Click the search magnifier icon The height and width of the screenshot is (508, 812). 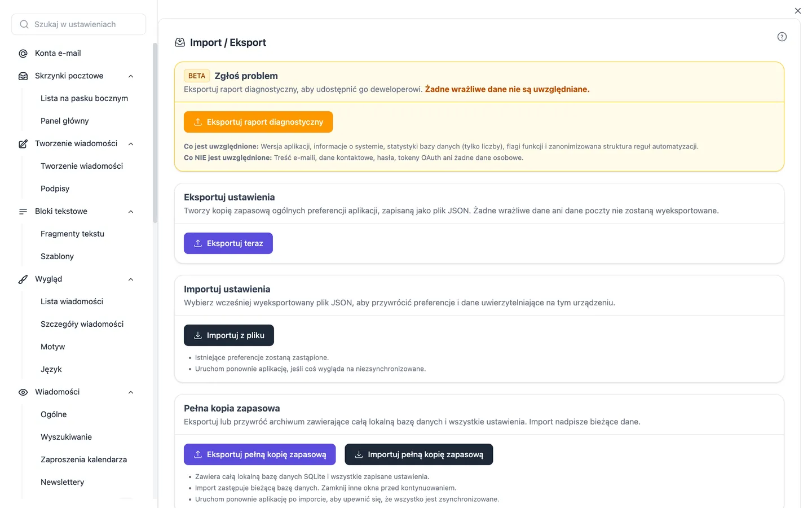pos(24,24)
